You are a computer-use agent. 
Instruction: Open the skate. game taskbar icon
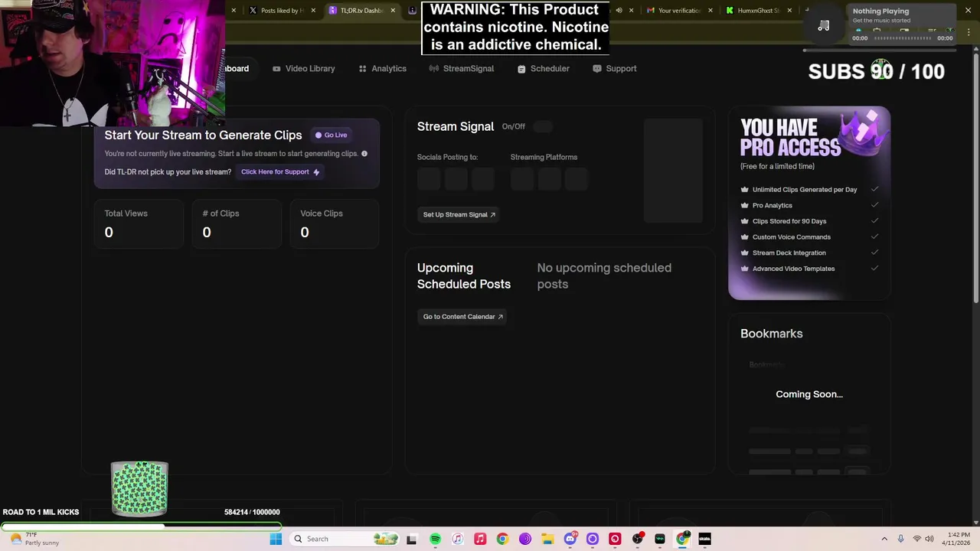704,539
